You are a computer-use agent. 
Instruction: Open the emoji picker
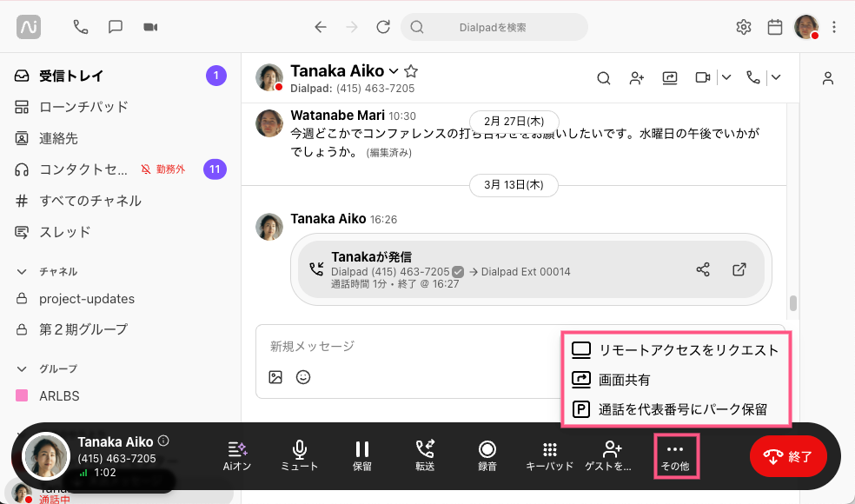coord(303,377)
